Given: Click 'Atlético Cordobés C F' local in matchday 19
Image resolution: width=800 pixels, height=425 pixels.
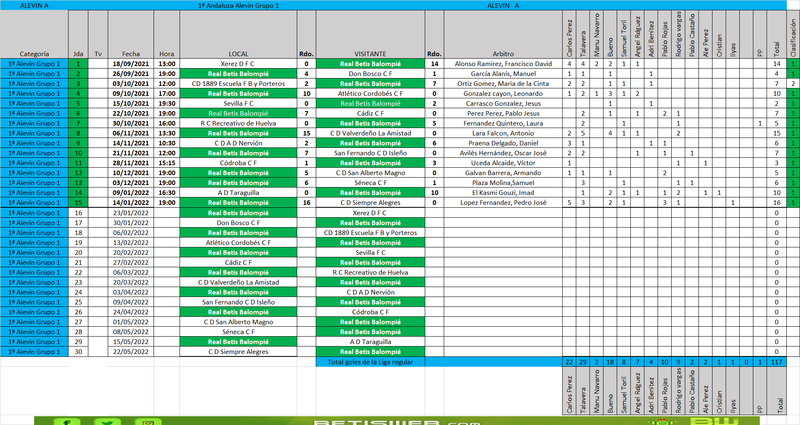Looking at the screenshot, I should (x=238, y=242).
